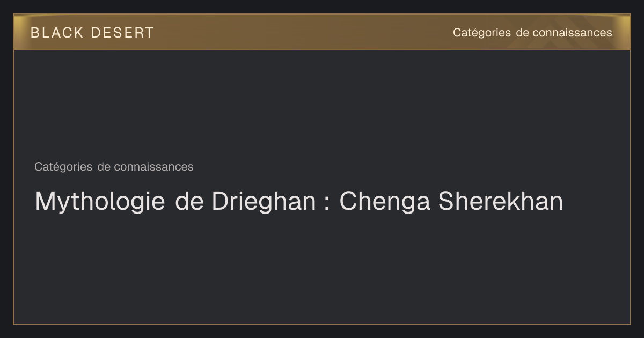Click the word BLACK in the logo
Screen dimensions: 644x338
click(57, 33)
